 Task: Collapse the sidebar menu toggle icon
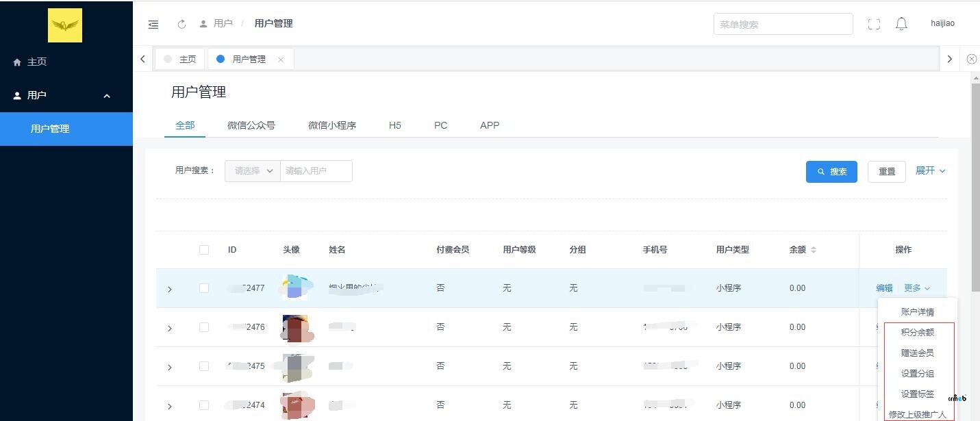(153, 24)
